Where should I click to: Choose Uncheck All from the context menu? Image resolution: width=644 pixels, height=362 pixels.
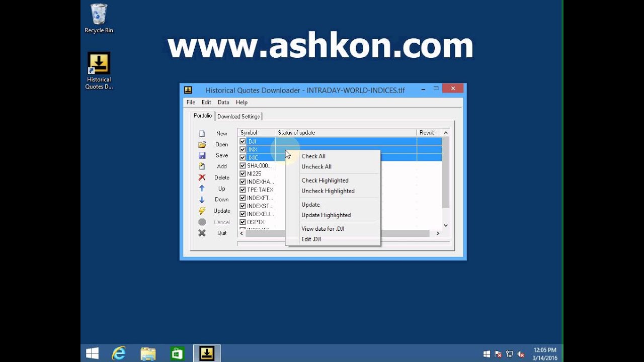[316, 167]
